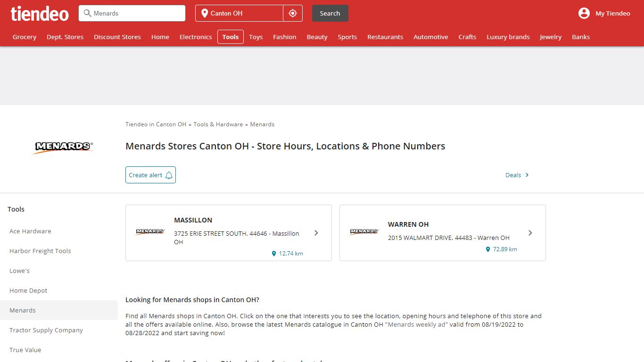
Task: Click the chevron next to the Deals link
Action: point(527,175)
